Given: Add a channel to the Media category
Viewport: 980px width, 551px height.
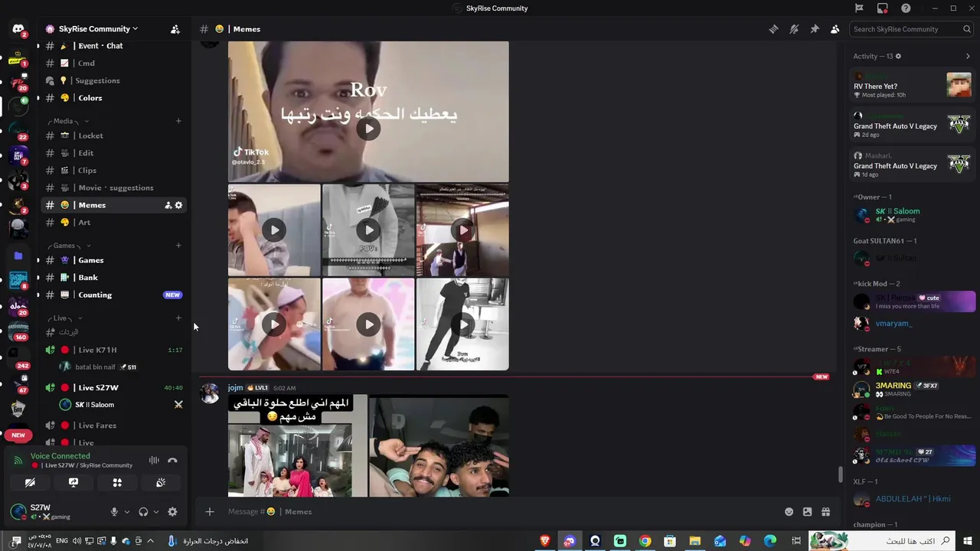Looking at the screenshot, I should click(178, 121).
